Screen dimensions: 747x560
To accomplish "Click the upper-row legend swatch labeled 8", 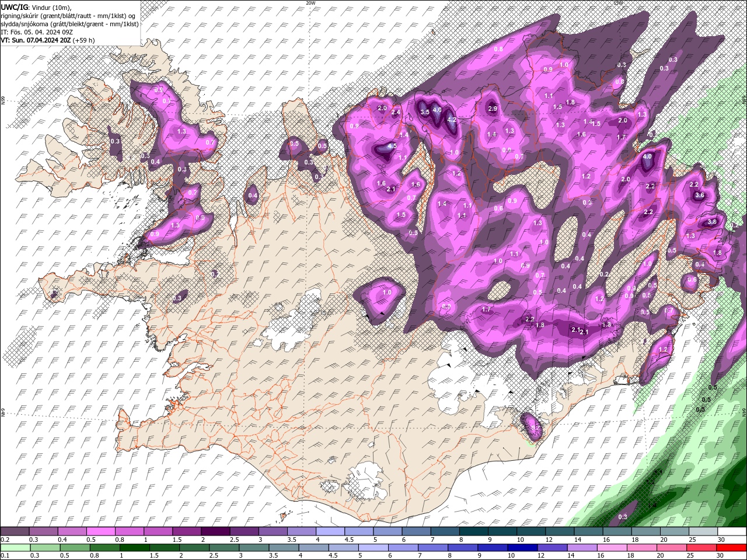I will [474, 531].
